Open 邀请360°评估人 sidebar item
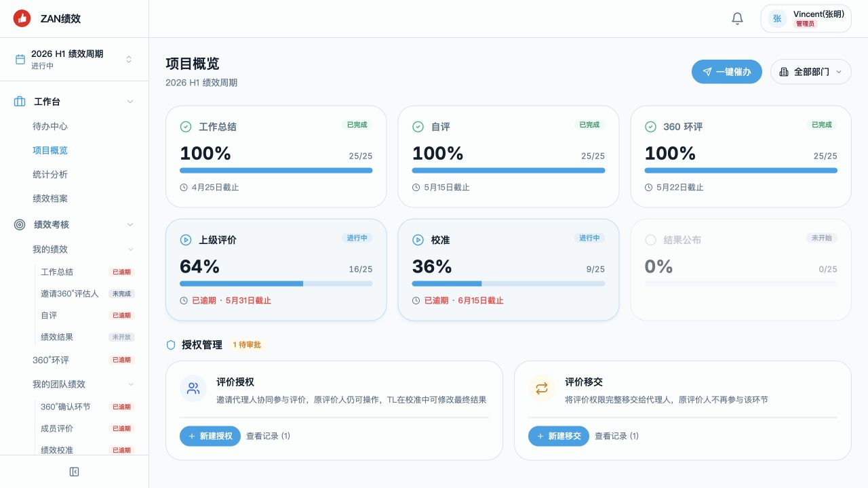This screenshot has width=868, height=488. (70, 293)
